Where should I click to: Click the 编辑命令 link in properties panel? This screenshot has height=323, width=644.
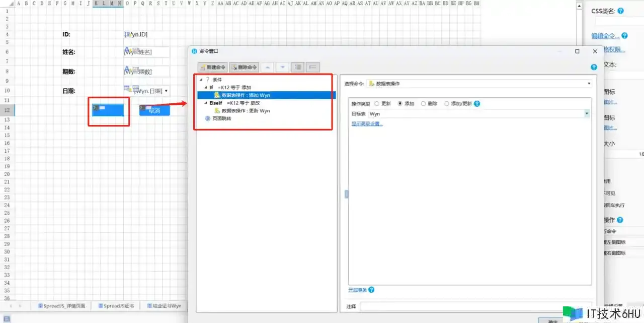pyautogui.click(x=605, y=36)
